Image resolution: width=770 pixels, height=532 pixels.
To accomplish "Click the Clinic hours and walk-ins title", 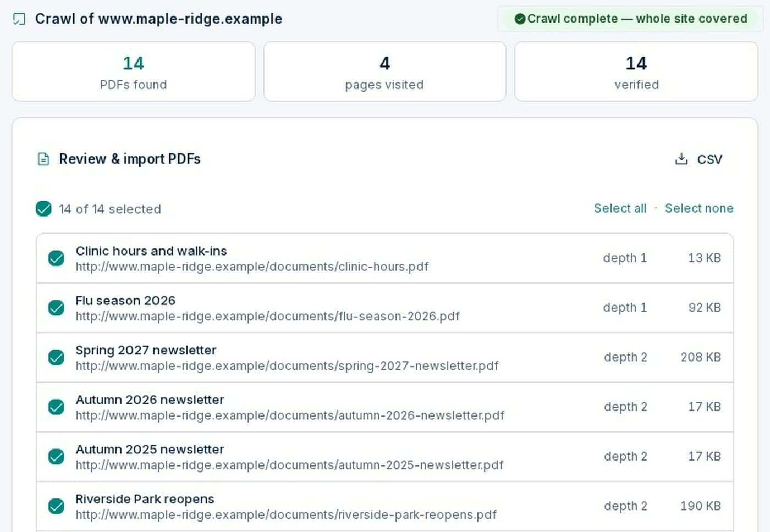I will click(x=151, y=251).
